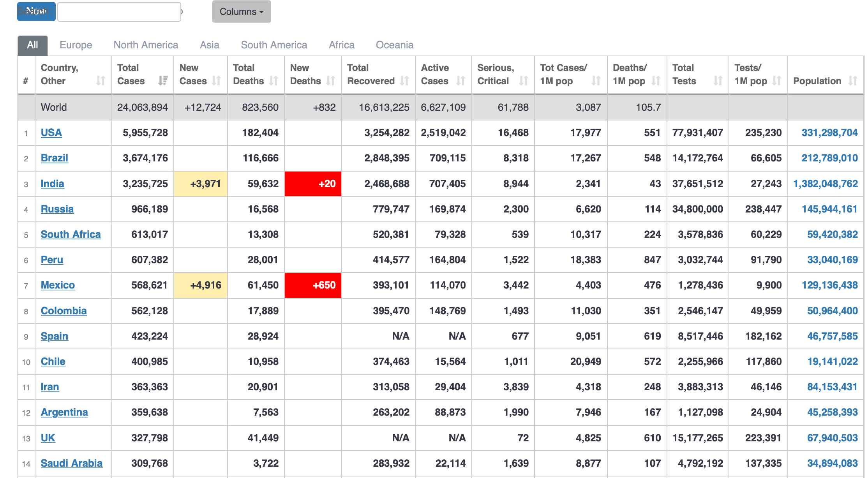Image resolution: width=868 pixels, height=478 pixels.
Task: Open the Columns dropdown
Action: [x=242, y=12]
